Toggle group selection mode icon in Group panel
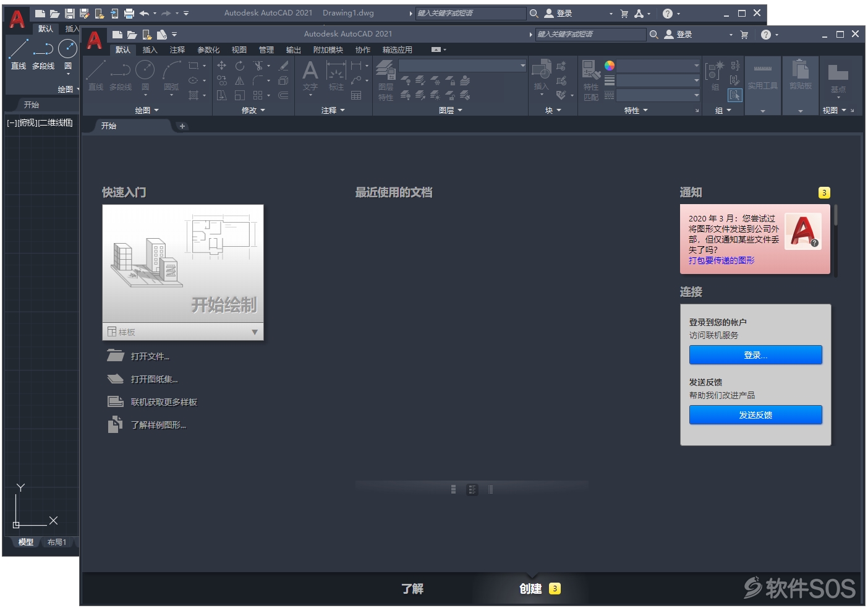 [x=735, y=95]
